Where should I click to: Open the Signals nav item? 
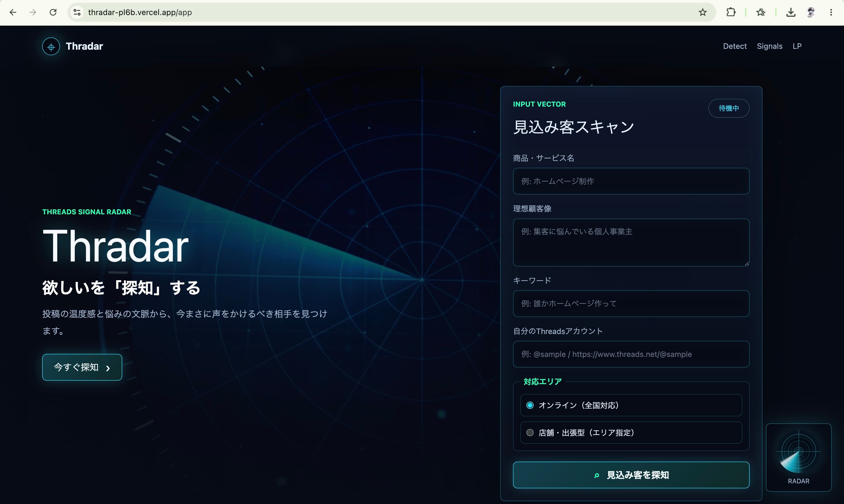coord(769,46)
